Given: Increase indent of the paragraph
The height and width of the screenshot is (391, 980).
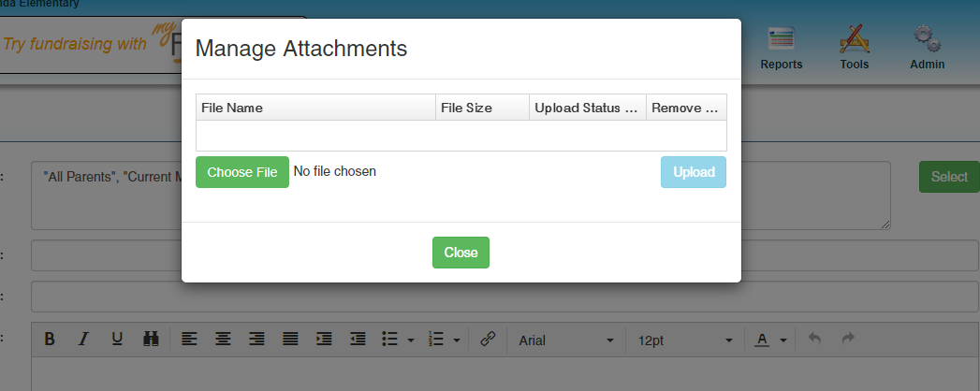Looking at the screenshot, I should [324, 340].
